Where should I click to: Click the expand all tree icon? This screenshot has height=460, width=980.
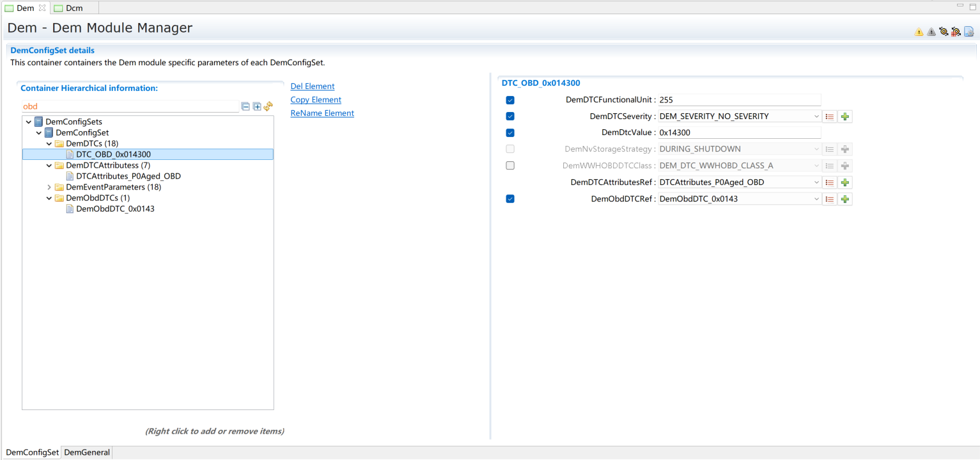(x=257, y=107)
